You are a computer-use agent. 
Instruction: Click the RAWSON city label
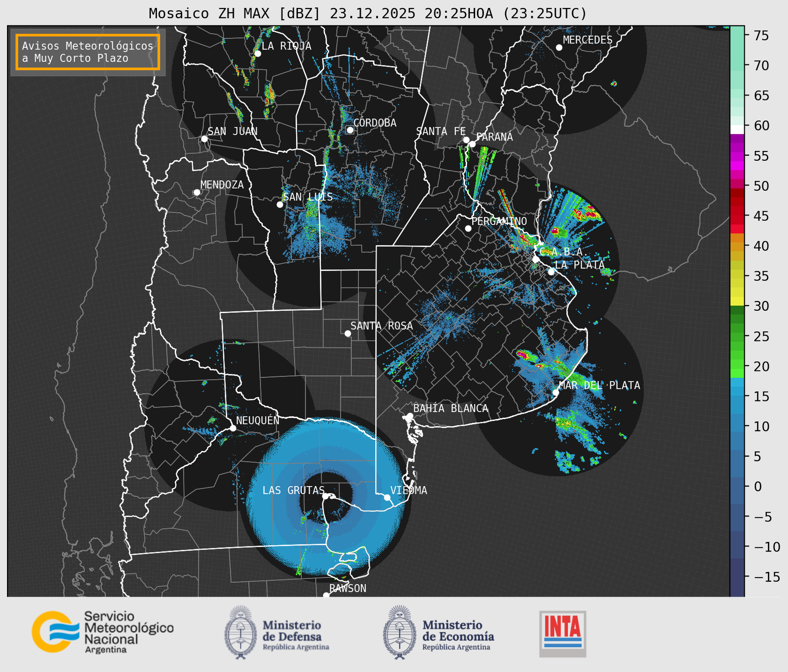tap(348, 588)
